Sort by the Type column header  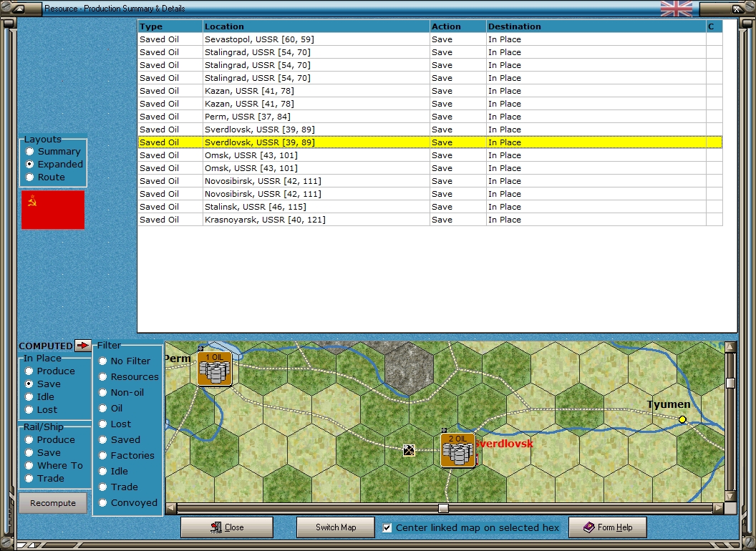pos(170,26)
